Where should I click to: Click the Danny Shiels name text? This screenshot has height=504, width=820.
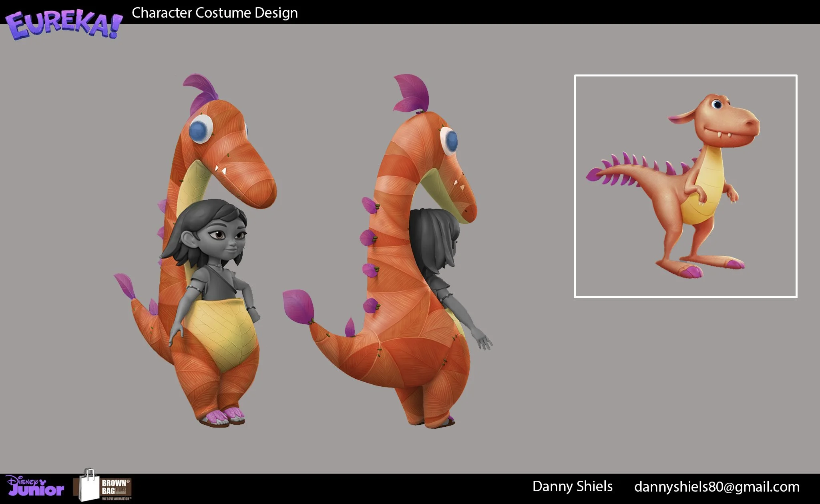(572, 486)
